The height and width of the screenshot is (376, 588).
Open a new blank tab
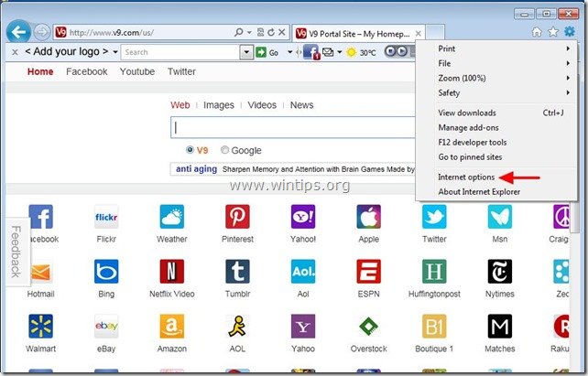435,33
